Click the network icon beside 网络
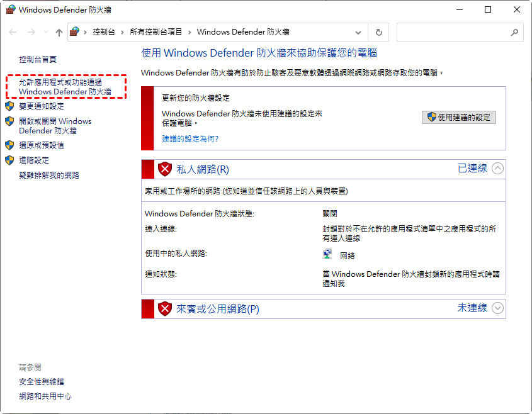Image resolution: width=532 pixels, height=414 pixels. pyautogui.click(x=327, y=254)
